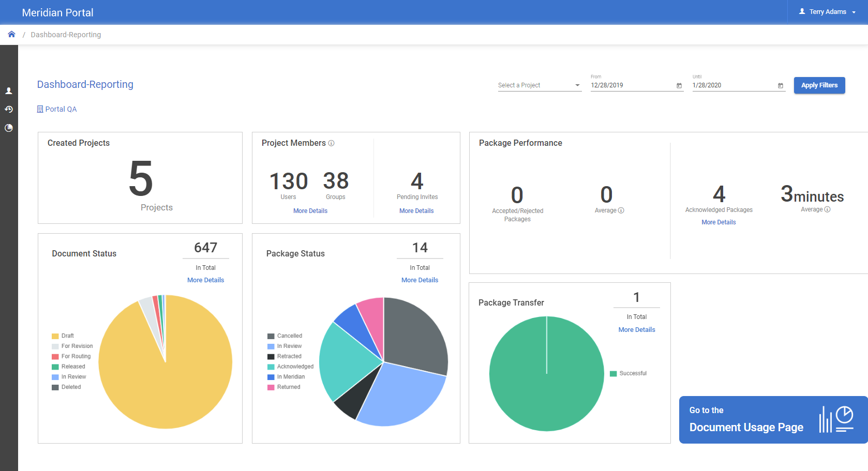Click info icon beside Accepted/Rejected Average
The image size is (868, 471).
click(x=621, y=210)
